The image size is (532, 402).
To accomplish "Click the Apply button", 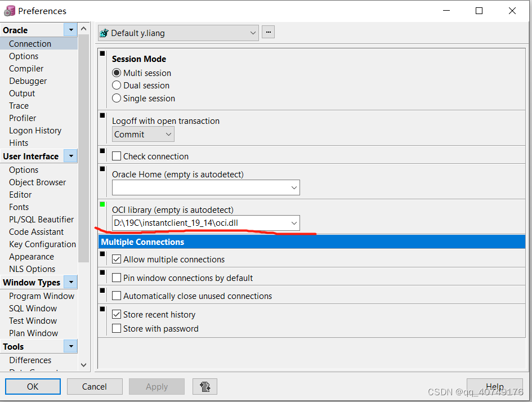I will (x=157, y=386).
